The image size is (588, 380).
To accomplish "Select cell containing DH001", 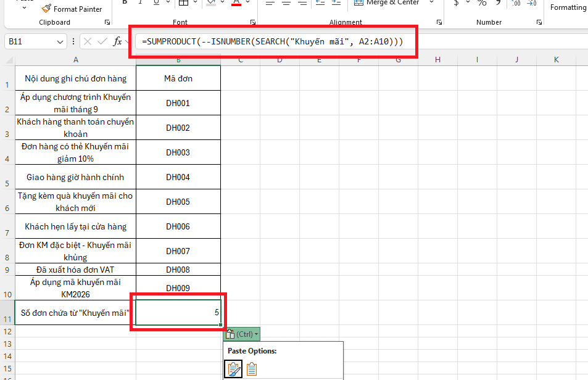I will click(178, 103).
